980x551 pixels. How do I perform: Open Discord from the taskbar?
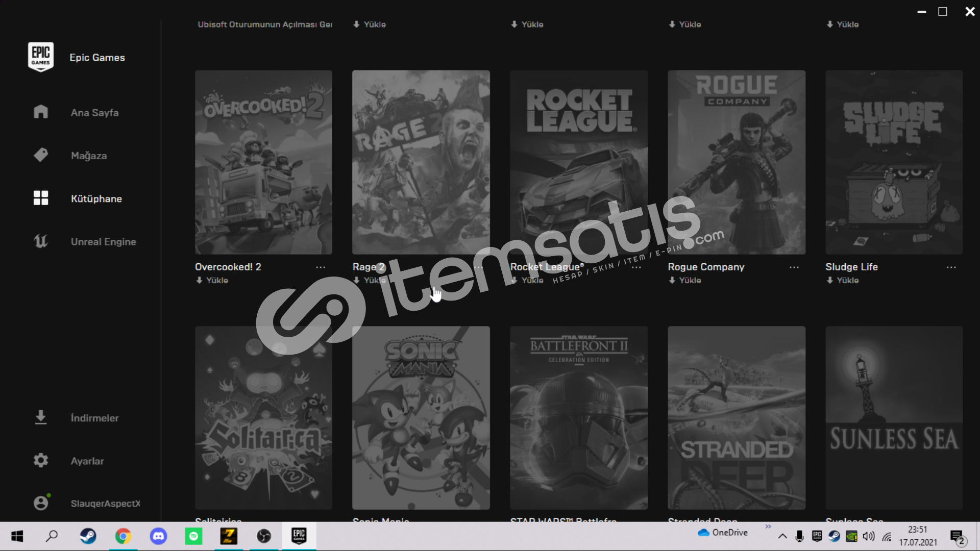158,536
